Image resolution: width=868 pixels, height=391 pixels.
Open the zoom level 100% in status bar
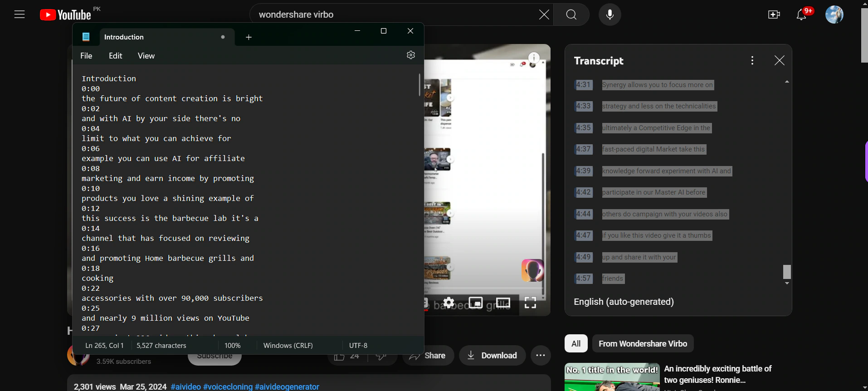tap(233, 345)
